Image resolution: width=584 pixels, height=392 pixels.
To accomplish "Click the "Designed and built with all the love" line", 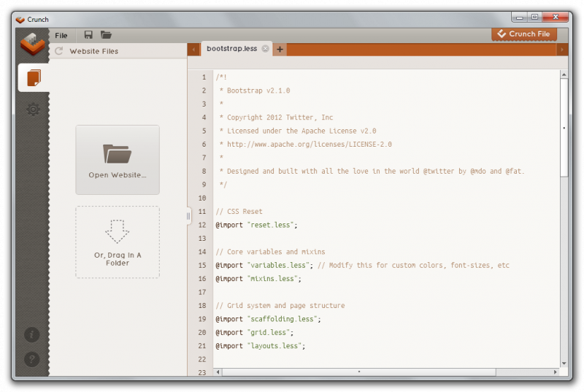I will pyautogui.click(x=372, y=172).
